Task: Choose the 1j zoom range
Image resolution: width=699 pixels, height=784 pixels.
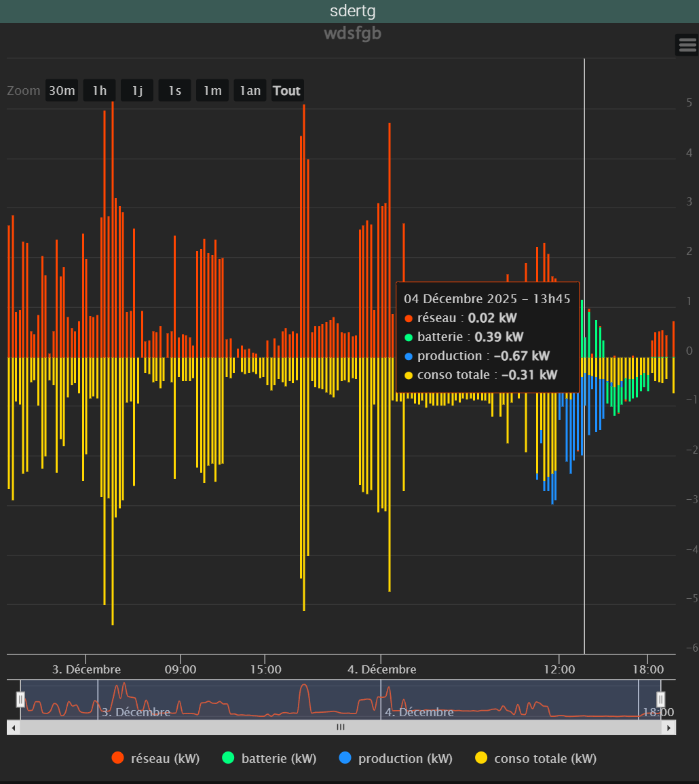Action: (x=137, y=91)
